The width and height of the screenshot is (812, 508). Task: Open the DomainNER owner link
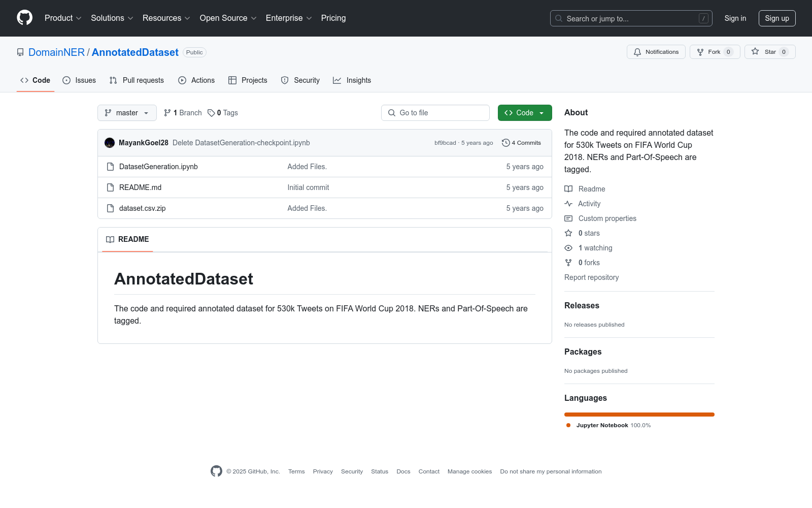tap(56, 52)
